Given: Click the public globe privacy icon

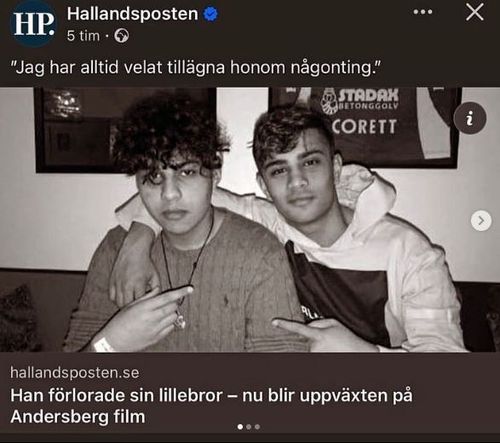Looking at the screenshot, I should coord(121,36).
